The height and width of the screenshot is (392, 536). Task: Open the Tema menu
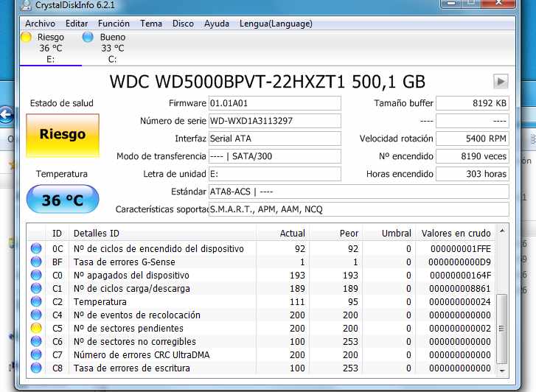(150, 24)
